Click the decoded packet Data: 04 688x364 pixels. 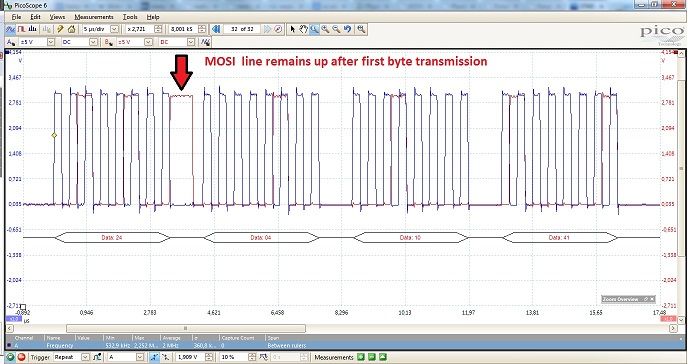261,238
